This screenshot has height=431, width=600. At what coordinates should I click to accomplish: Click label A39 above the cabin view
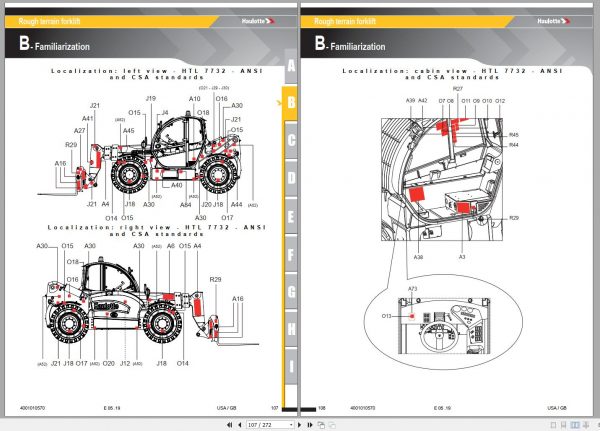410,100
